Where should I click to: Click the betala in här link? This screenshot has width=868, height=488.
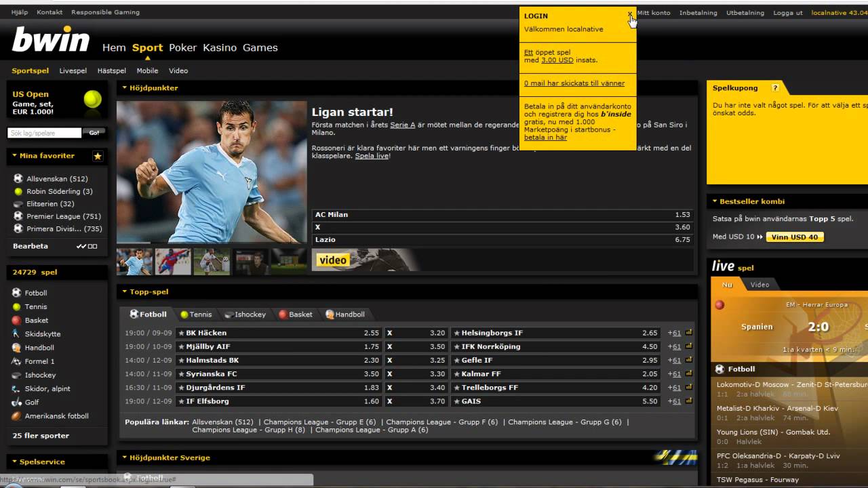click(x=545, y=138)
